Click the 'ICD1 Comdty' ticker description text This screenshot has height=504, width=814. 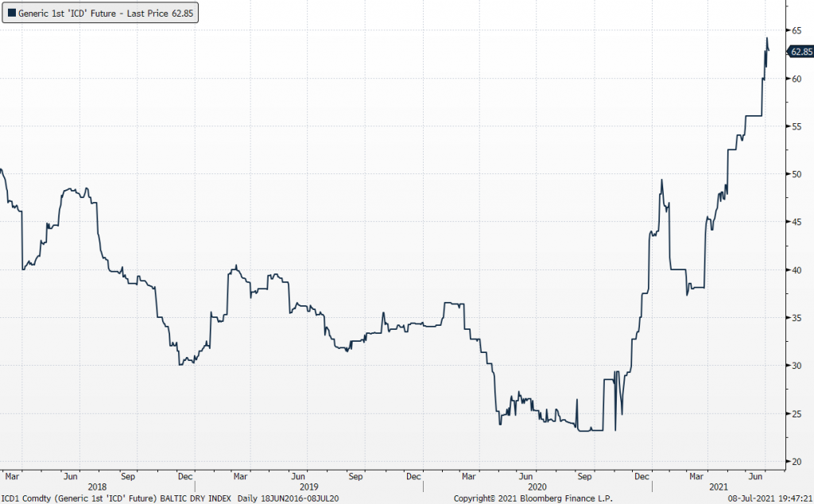click(116, 498)
